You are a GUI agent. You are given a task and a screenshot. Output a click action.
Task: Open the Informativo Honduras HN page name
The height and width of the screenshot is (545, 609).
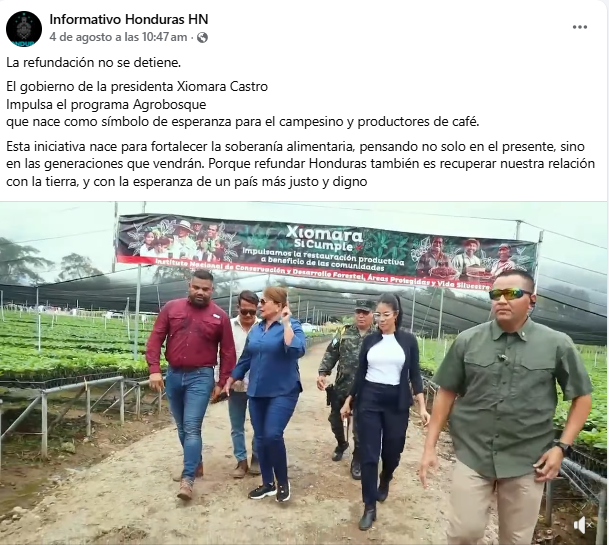pyautogui.click(x=129, y=19)
